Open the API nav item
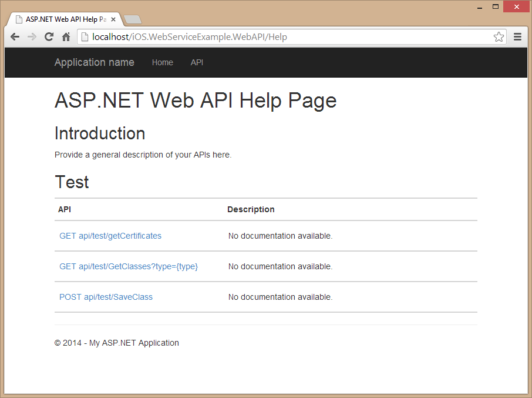Screen dimensions: 532x398 [197, 62]
